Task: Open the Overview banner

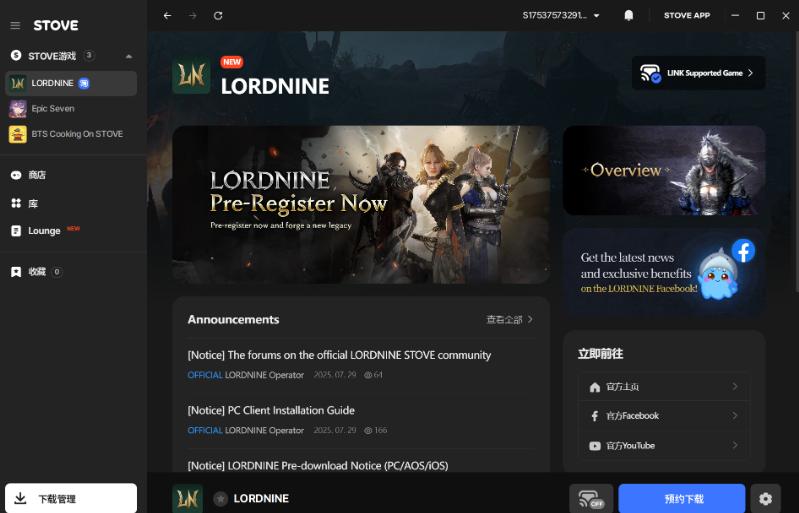Action: click(664, 170)
